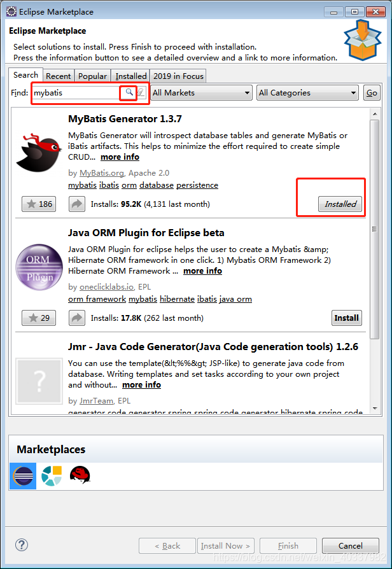
Task: Click the persistence tag link
Action: 197,185
